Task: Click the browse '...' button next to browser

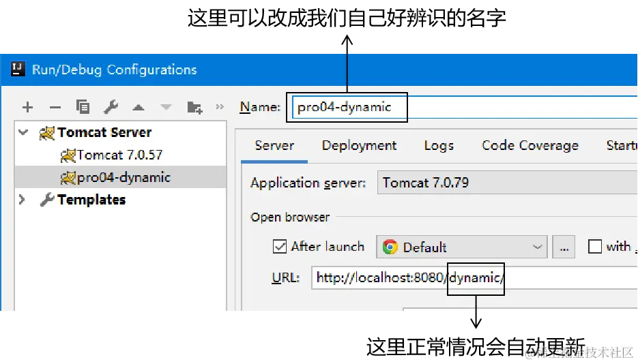Action: click(564, 247)
